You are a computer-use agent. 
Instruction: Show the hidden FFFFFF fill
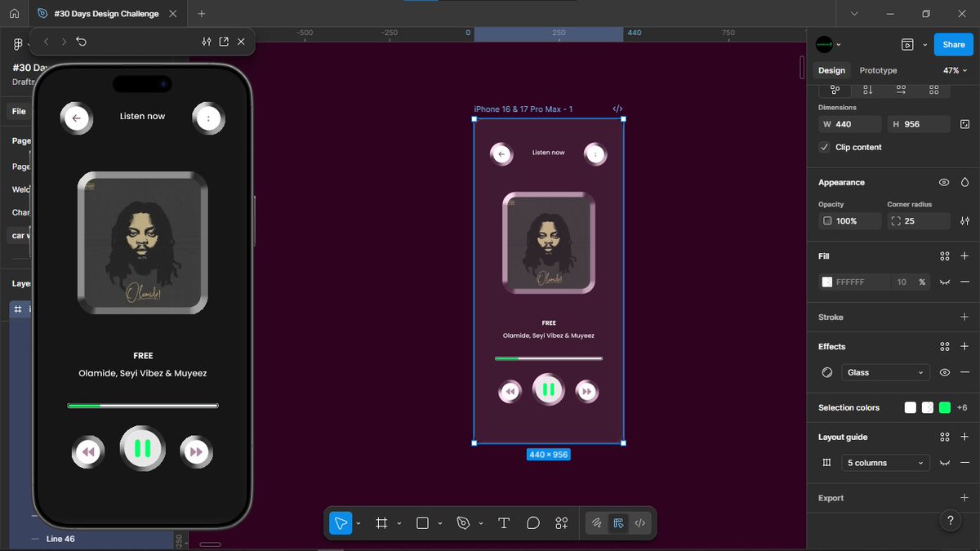(945, 282)
